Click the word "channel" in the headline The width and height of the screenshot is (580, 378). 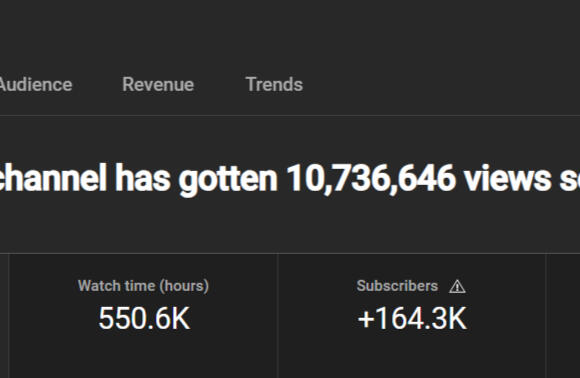click(x=53, y=178)
